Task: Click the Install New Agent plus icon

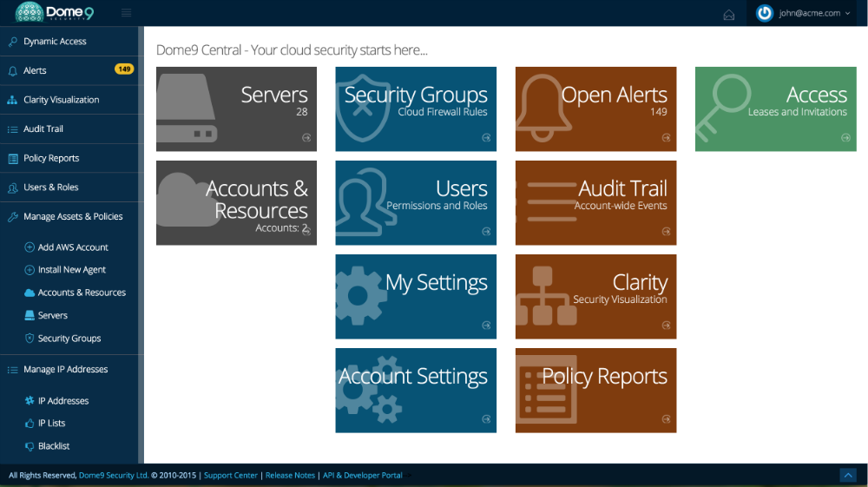Action: [30, 269]
